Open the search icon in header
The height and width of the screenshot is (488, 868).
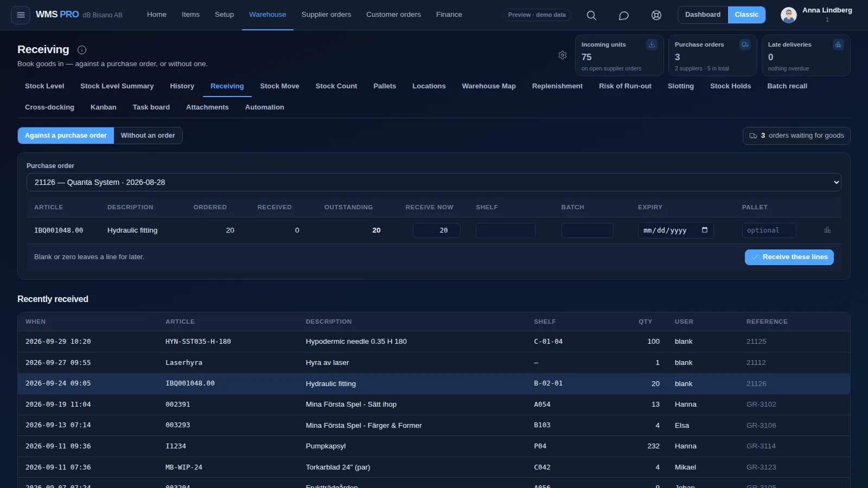point(591,15)
